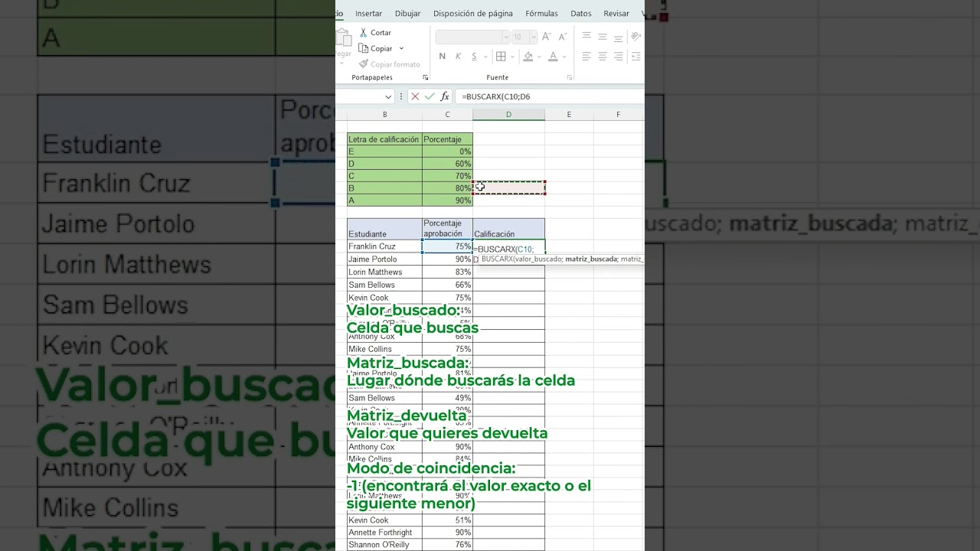The height and width of the screenshot is (551, 980).
Task: Expand the fill color dropdown arrow
Action: click(x=540, y=57)
